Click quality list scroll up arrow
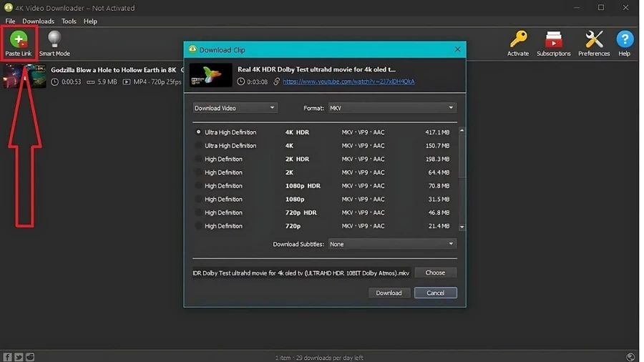This screenshot has height=362, width=644. point(462,130)
